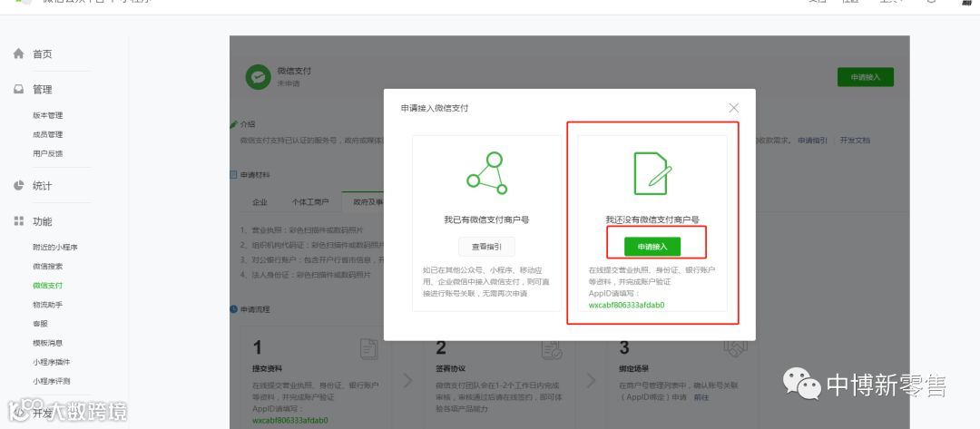Switch to the 企业 tab
Viewport: 980px width, 429px height.
pyautogui.click(x=260, y=202)
